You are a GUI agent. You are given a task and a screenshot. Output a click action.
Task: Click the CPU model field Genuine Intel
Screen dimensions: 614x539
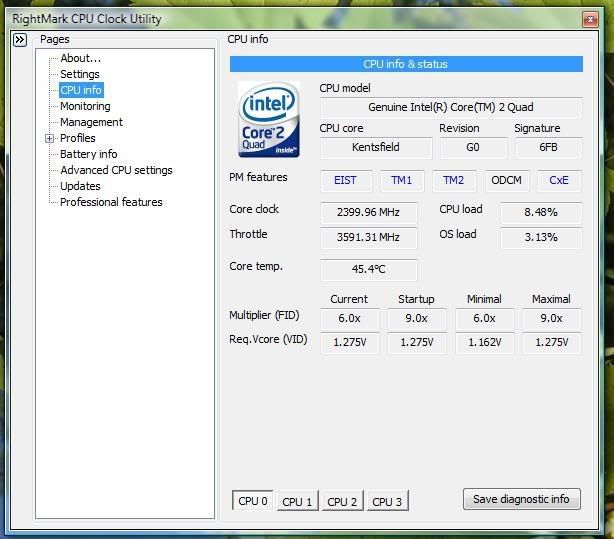(451, 108)
